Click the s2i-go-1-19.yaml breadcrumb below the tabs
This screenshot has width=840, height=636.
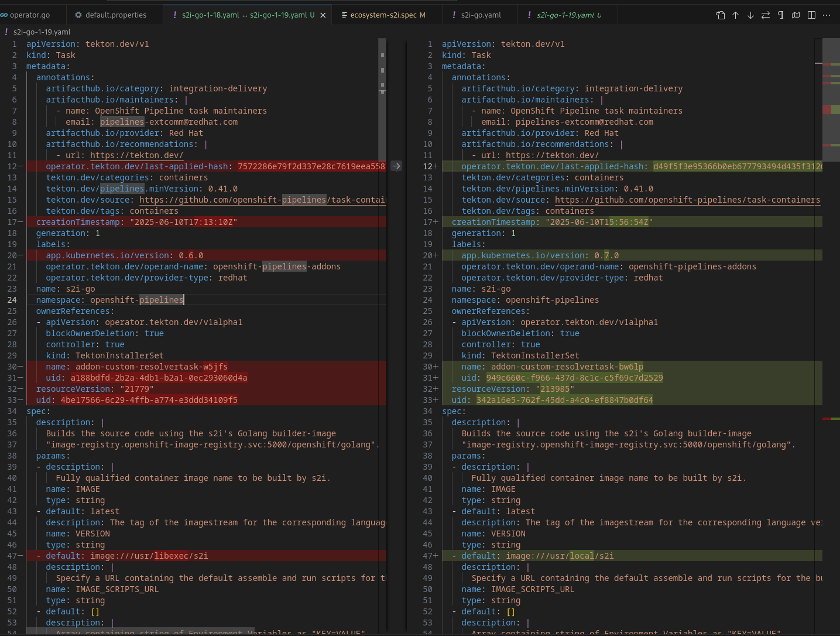42,32
